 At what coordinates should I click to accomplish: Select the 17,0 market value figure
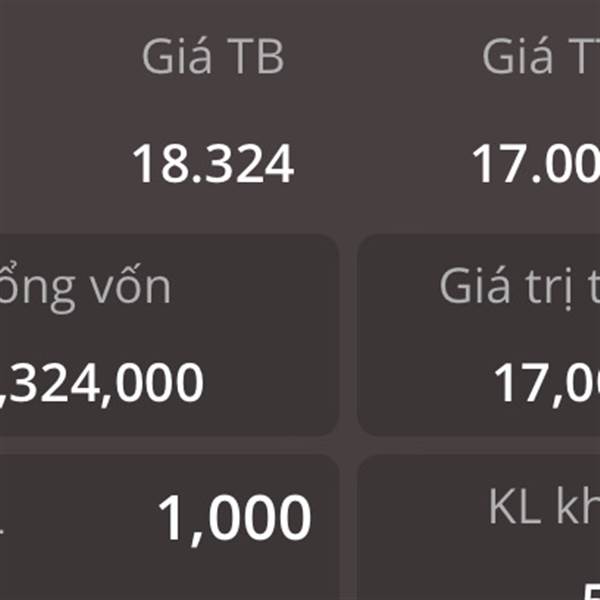pyautogui.click(x=547, y=383)
